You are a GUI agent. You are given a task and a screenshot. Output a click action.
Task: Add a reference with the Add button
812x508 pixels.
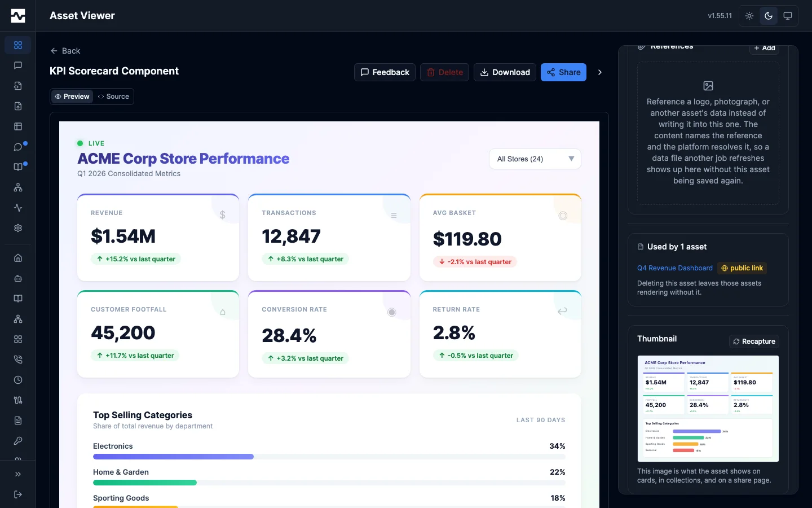(765, 48)
